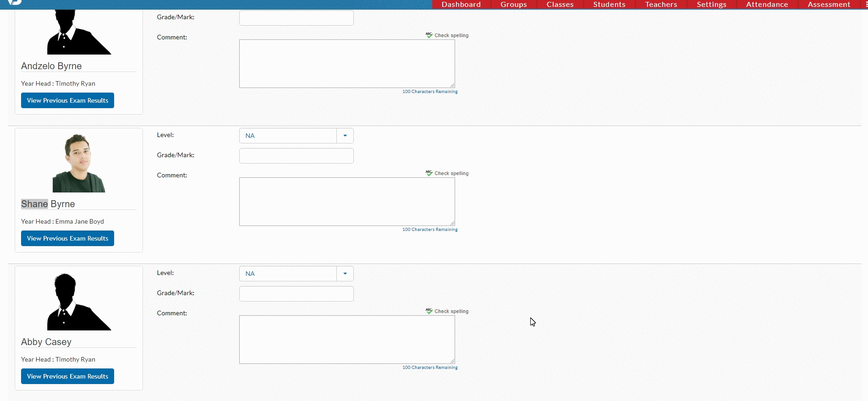Open the Classes menu item

pyautogui.click(x=560, y=5)
